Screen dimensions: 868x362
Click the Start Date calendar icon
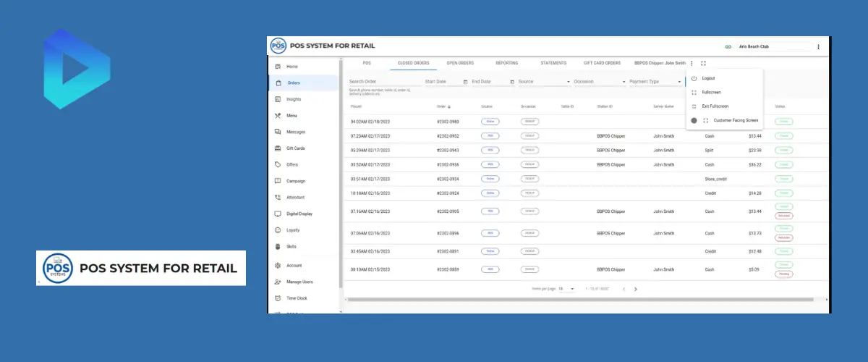click(465, 82)
